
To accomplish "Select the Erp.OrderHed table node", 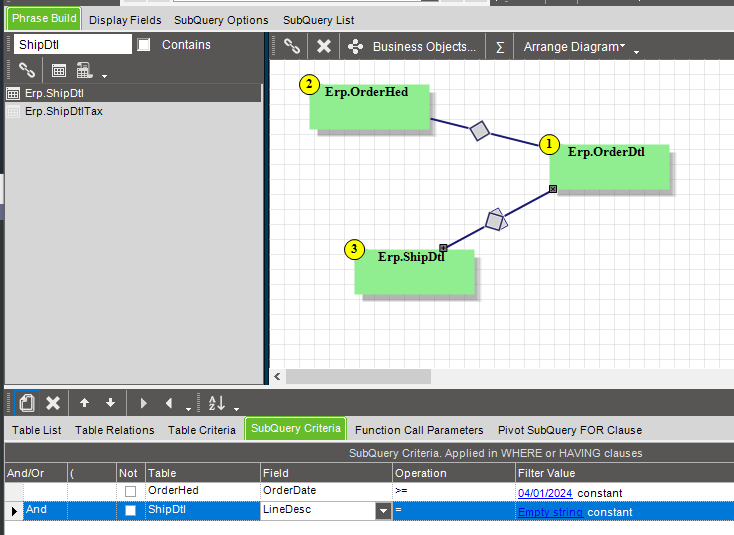I will (369, 107).
